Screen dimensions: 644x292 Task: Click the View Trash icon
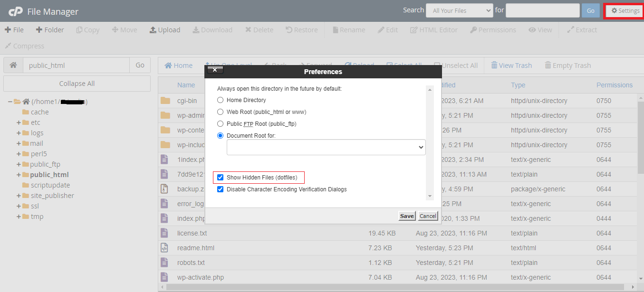511,65
